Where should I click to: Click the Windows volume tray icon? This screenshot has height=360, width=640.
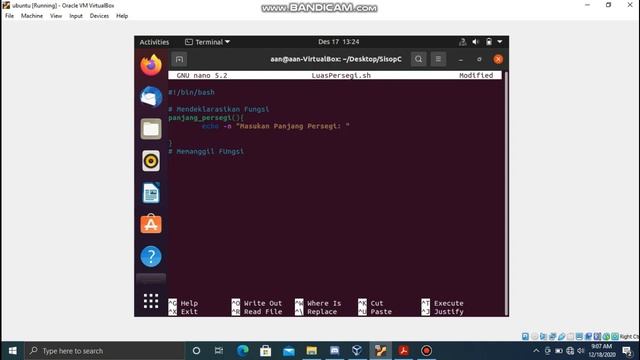tap(581, 351)
